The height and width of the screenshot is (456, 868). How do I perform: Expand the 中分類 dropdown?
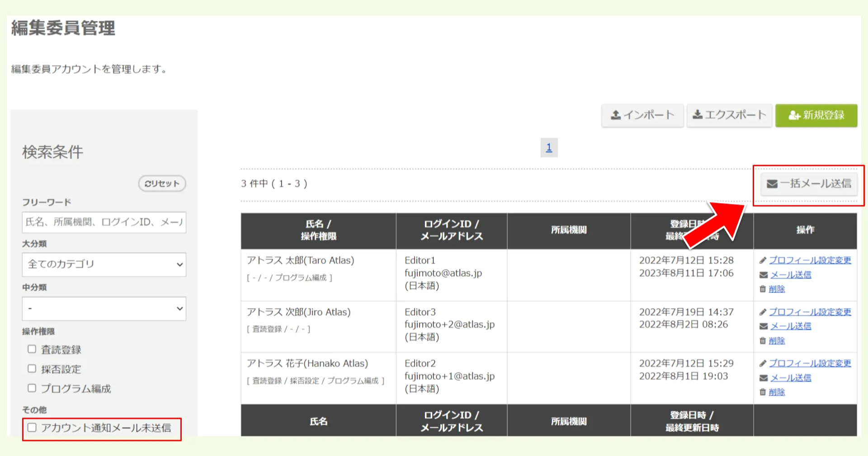104,309
